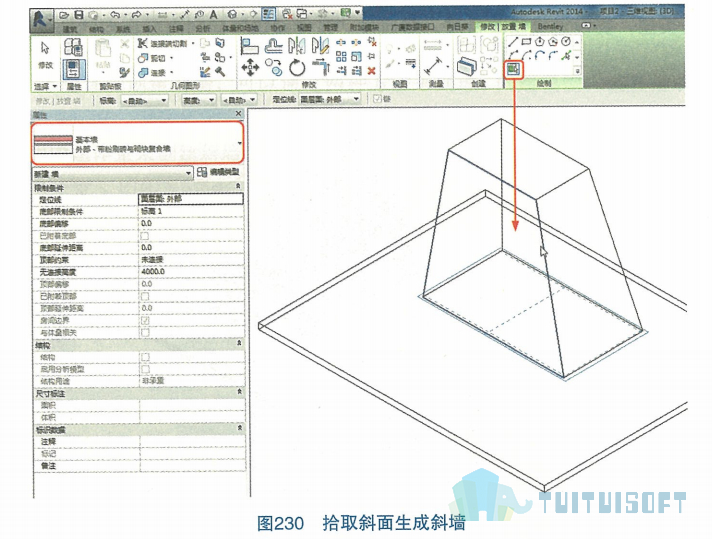Screen dimensions: 712x539
Task: Toggle the 与体量相关 checkbox
Action: click(145, 332)
